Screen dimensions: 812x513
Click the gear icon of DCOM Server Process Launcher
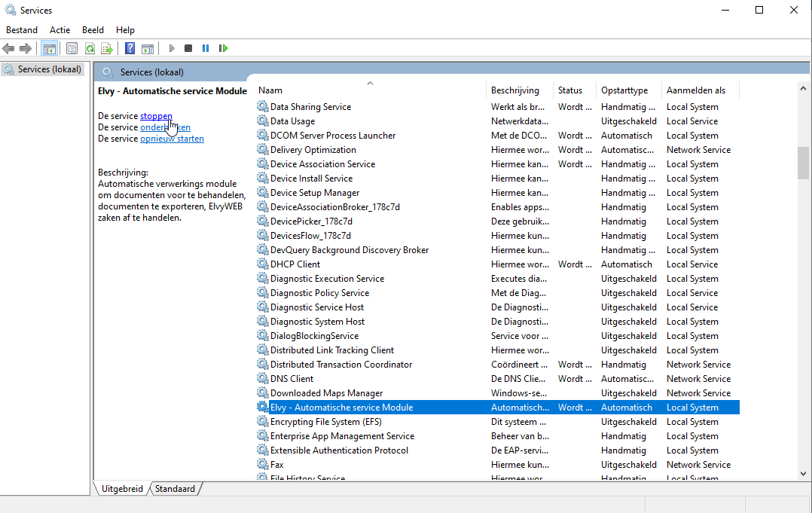point(263,136)
